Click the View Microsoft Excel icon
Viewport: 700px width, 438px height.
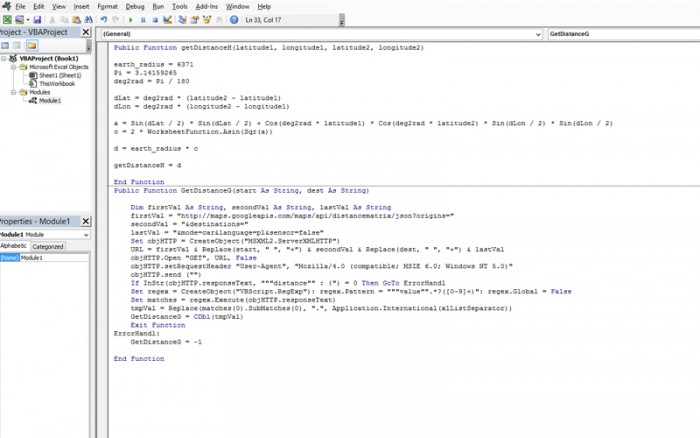coord(6,19)
